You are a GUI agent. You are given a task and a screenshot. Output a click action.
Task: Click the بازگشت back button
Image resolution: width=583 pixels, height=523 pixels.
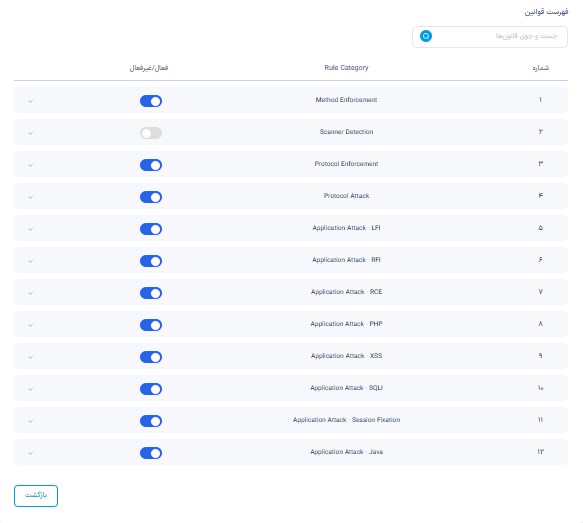[36, 495]
